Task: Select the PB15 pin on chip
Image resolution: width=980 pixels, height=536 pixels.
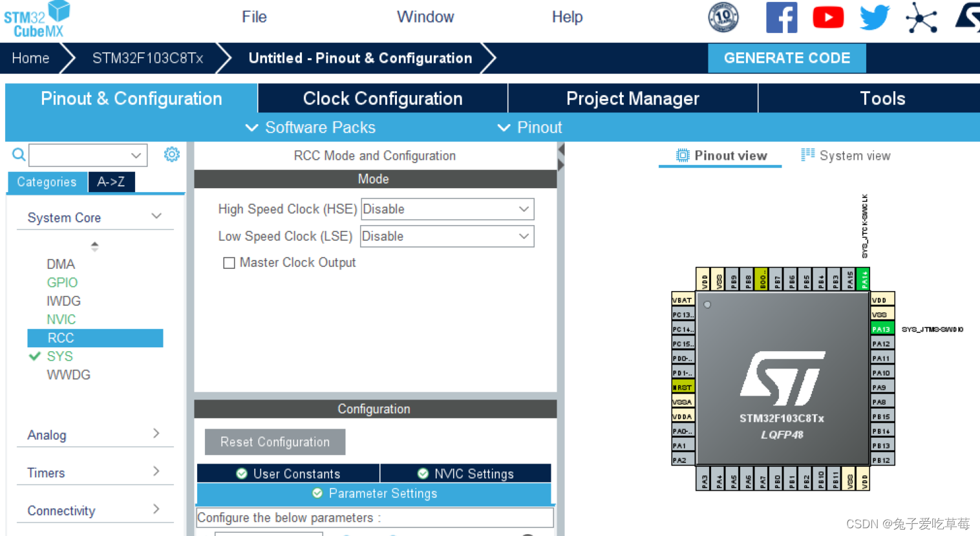Action: pos(882,416)
